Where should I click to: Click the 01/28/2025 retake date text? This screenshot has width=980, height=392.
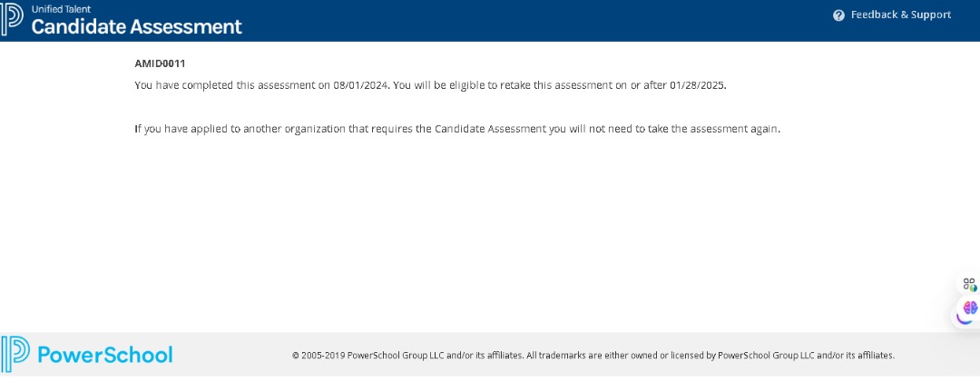point(698,85)
